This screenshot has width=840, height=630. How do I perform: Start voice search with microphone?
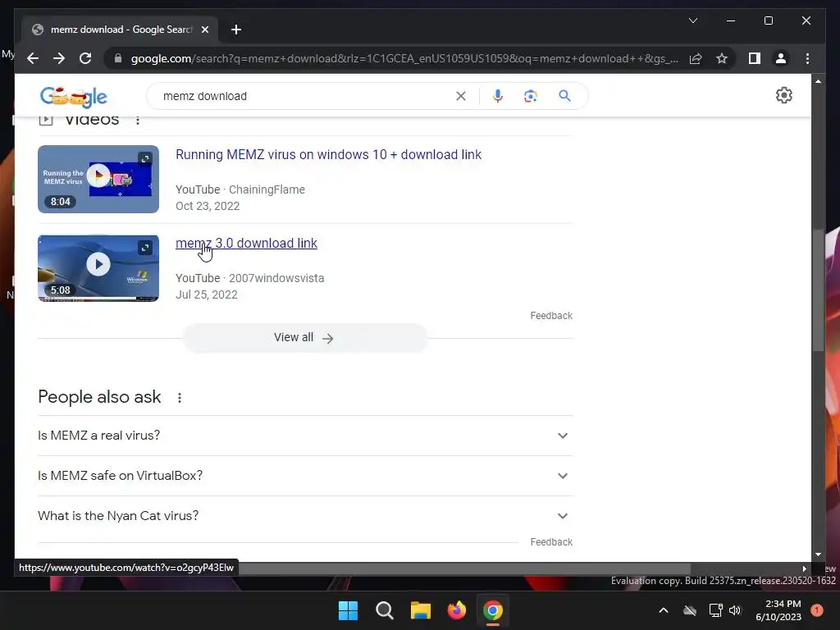498,96
